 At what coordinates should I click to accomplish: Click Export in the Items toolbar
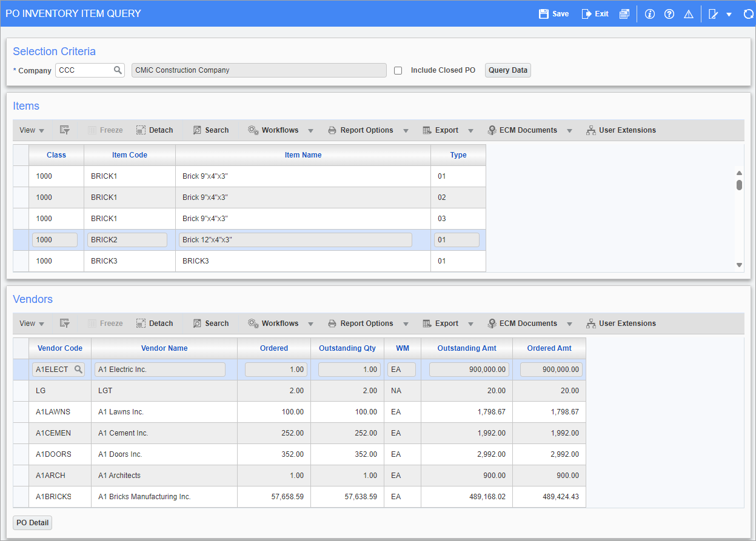441,130
